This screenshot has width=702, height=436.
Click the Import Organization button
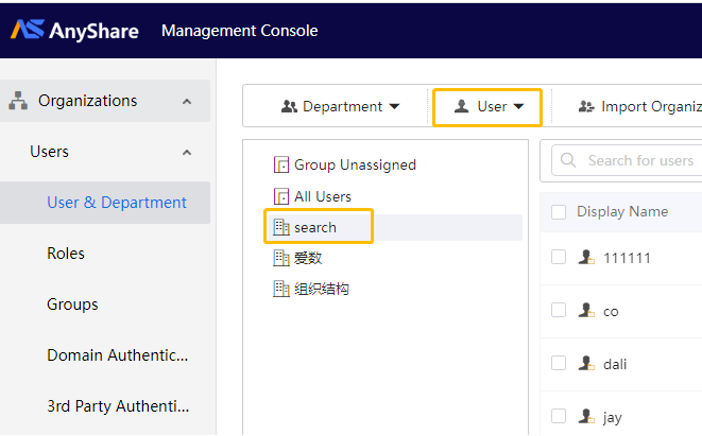pyautogui.click(x=640, y=107)
